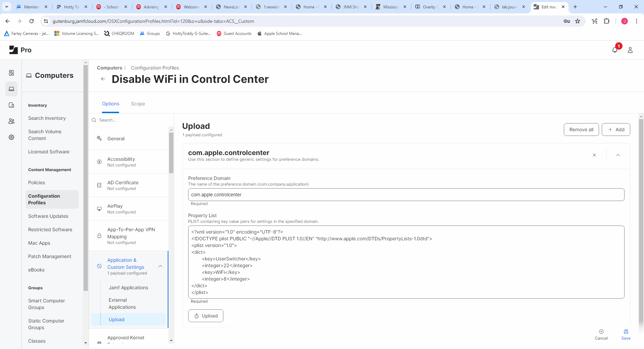Open Configuration Profiles breadcrumb link
Image resolution: width=644 pixels, height=349 pixels.
coord(155,68)
